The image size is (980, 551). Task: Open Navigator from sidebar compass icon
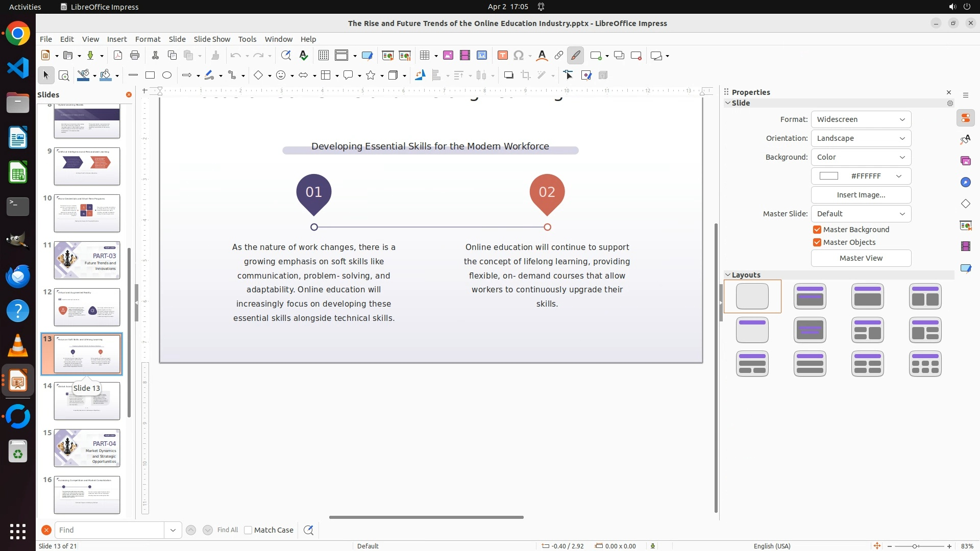(965, 182)
